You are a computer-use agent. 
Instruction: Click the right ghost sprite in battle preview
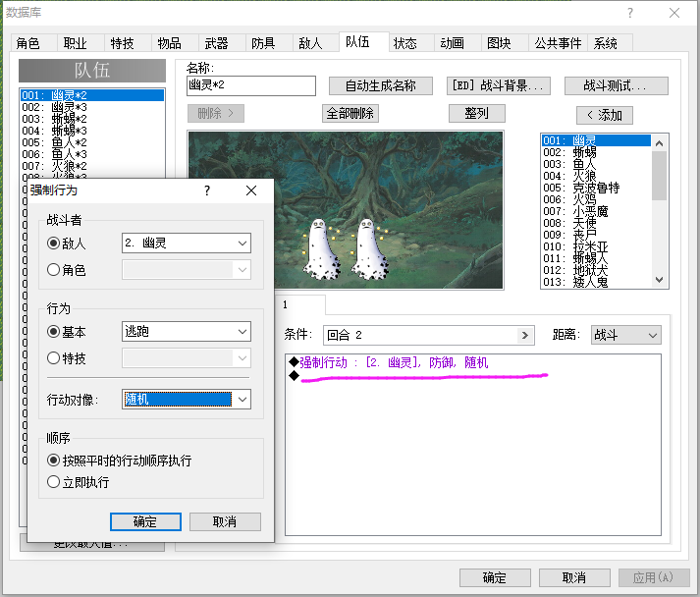[369, 248]
